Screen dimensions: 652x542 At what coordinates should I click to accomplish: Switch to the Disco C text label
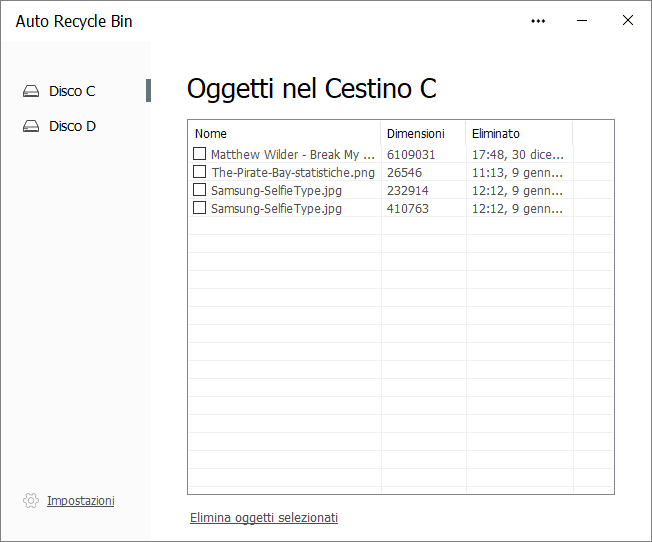(x=72, y=91)
